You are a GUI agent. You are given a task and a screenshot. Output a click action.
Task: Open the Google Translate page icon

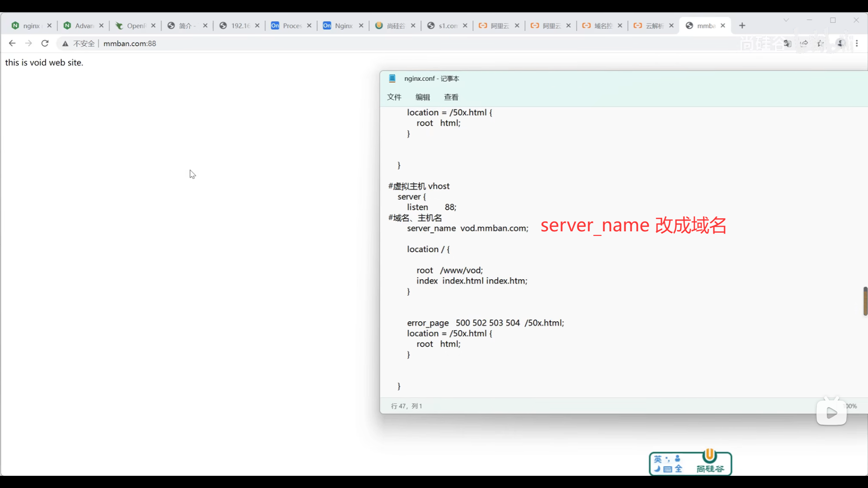[x=788, y=43]
